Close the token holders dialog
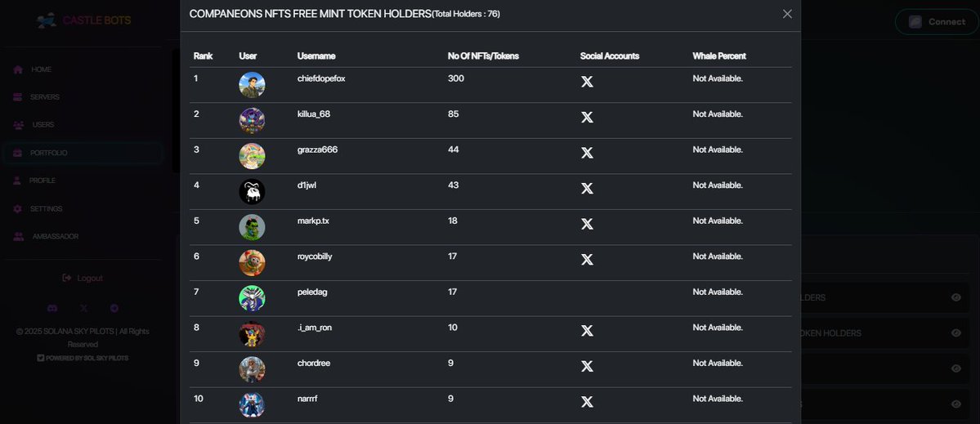Screen dimensions: 980x424 [x=787, y=14]
